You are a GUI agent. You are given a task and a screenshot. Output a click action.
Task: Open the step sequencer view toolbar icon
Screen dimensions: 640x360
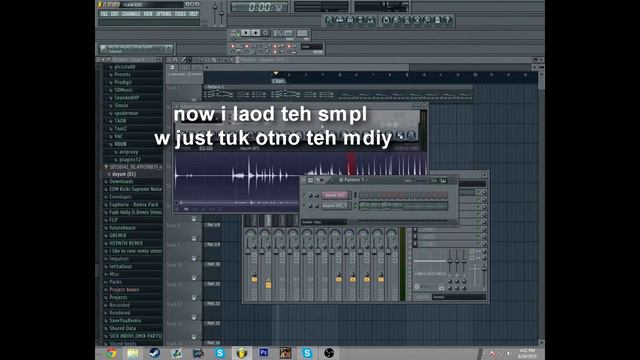(340, 20)
